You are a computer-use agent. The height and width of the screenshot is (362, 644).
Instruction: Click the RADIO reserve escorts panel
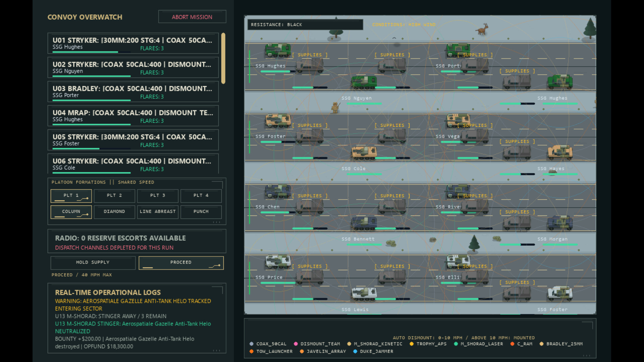click(x=137, y=241)
